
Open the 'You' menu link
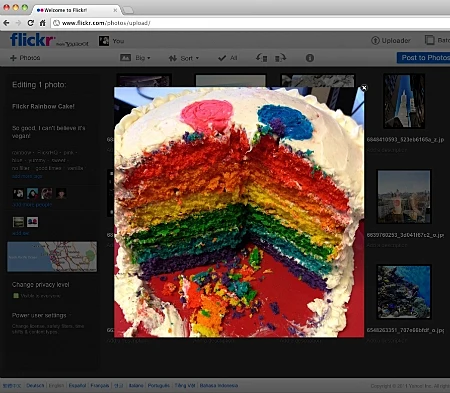coord(118,41)
